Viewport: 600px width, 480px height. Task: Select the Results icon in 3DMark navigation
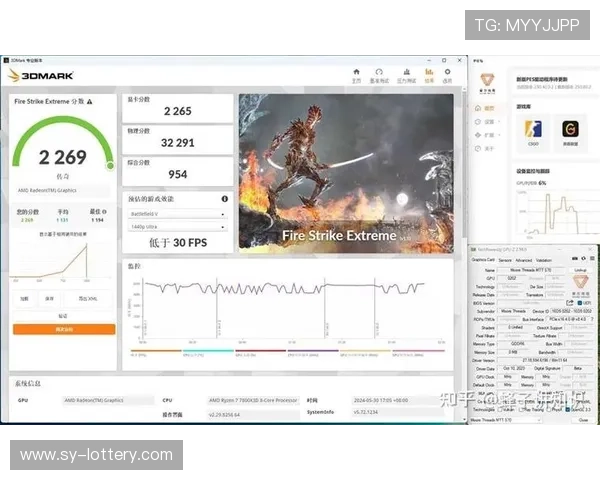pyautogui.click(x=428, y=74)
